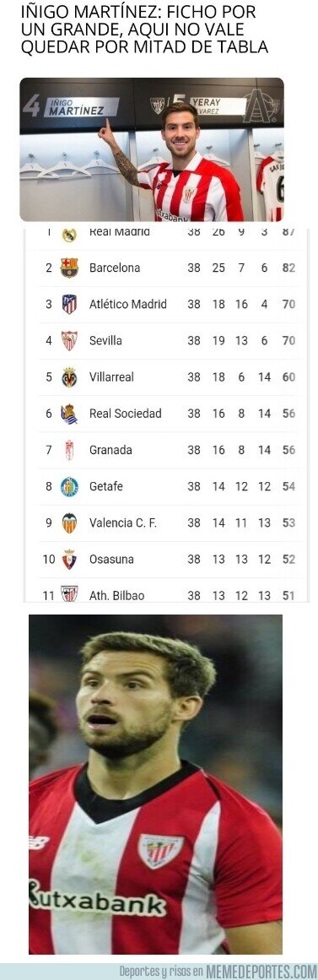The image size is (318, 980).
Task: Click Real Sociedad's 56 points value
Action: [x=288, y=414]
